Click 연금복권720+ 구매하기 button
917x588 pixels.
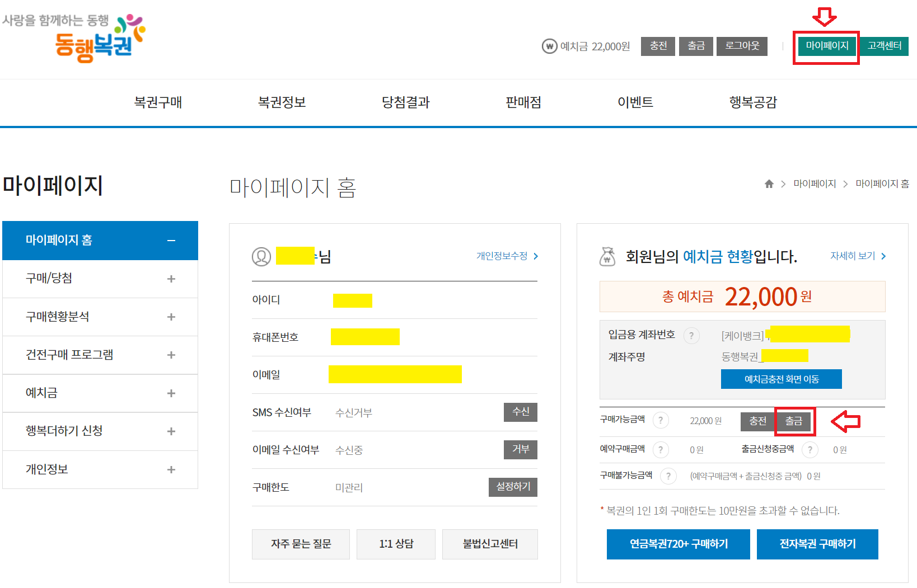678,544
